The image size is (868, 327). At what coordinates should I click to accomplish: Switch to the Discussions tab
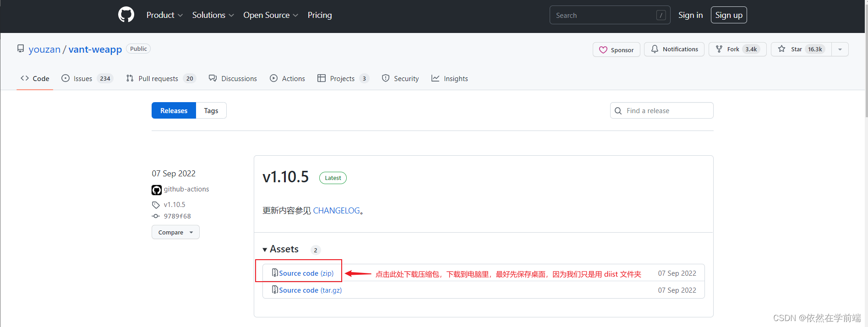pos(233,79)
